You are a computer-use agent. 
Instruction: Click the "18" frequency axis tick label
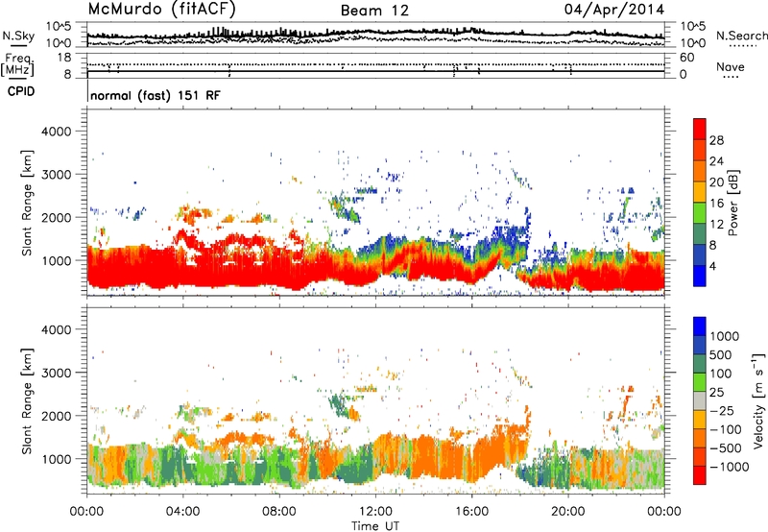click(x=64, y=58)
